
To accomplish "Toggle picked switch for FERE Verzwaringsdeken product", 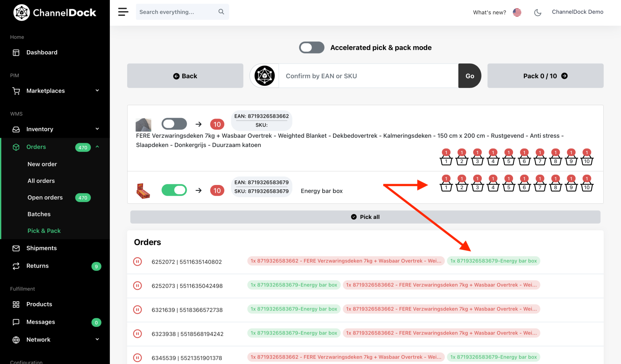I will tap(174, 124).
